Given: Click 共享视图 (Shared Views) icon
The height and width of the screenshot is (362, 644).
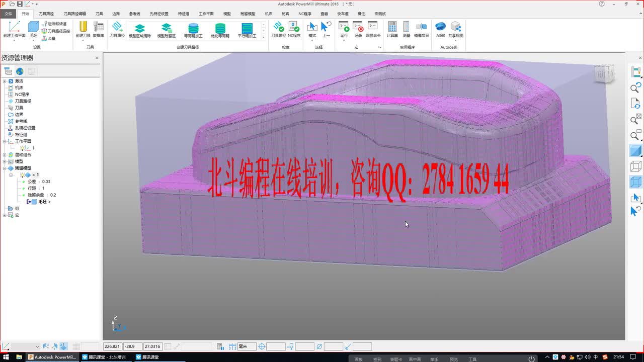Looking at the screenshot, I should tap(456, 27).
